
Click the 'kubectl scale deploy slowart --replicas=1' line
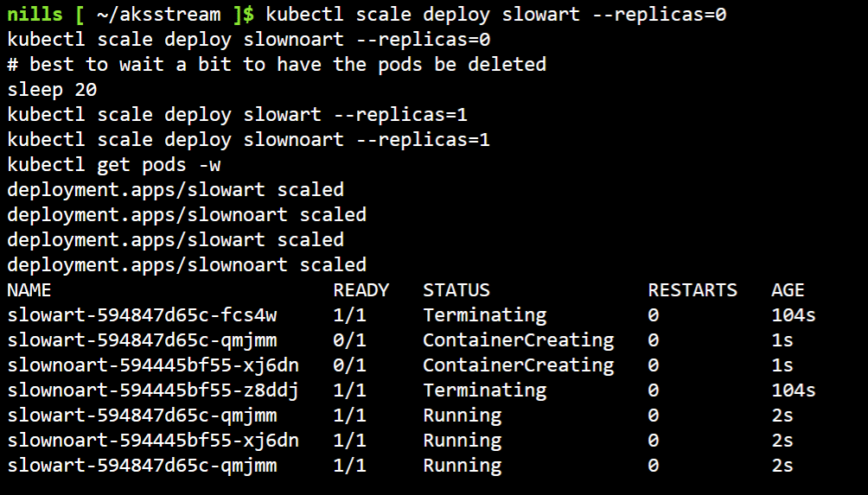tap(238, 115)
